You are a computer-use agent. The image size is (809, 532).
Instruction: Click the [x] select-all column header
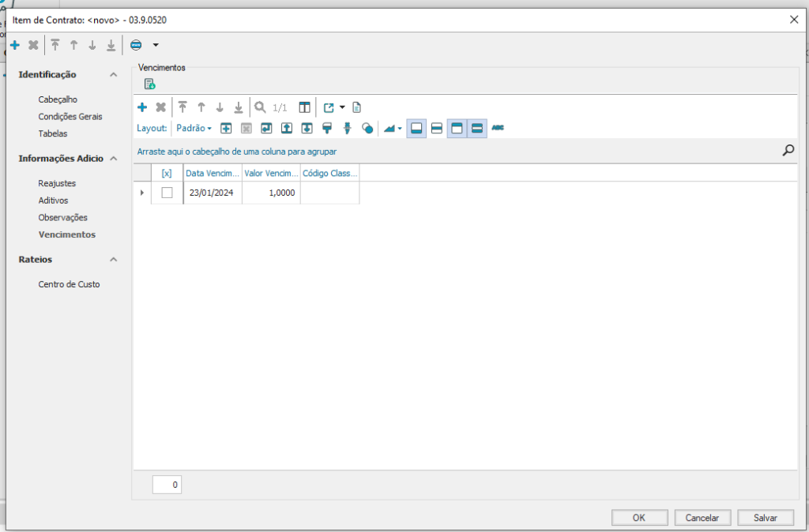click(167, 173)
